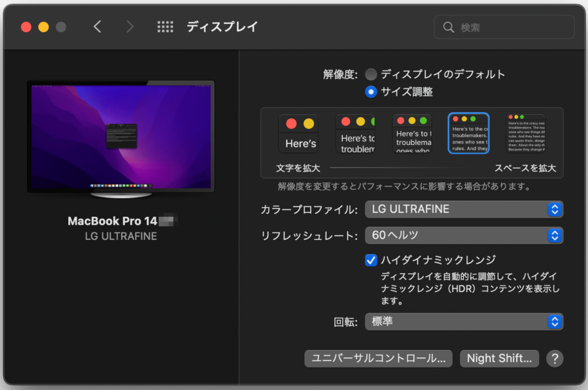Click the MacBook Pro 14 display name
The image size is (588, 390).
point(113,221)
